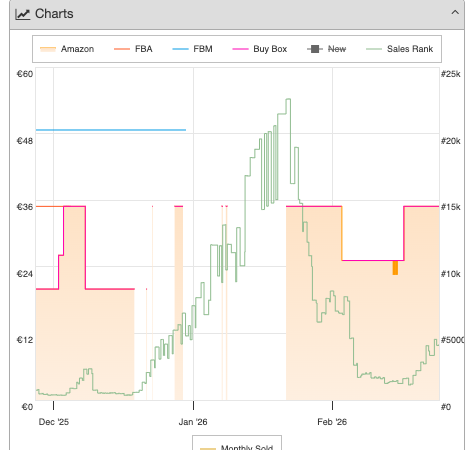474x450 pixels.
Task: Toggle the FBM series in the legend
Action: (192, 49)
